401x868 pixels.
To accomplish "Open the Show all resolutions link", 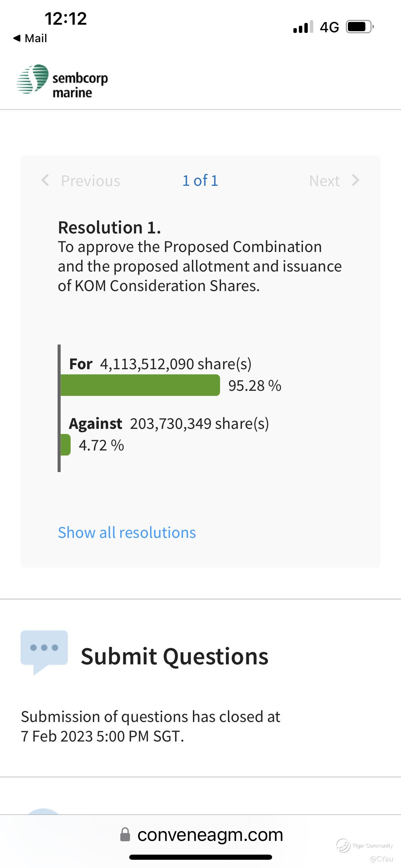I will pyautogui.click(x=127, y=532).
